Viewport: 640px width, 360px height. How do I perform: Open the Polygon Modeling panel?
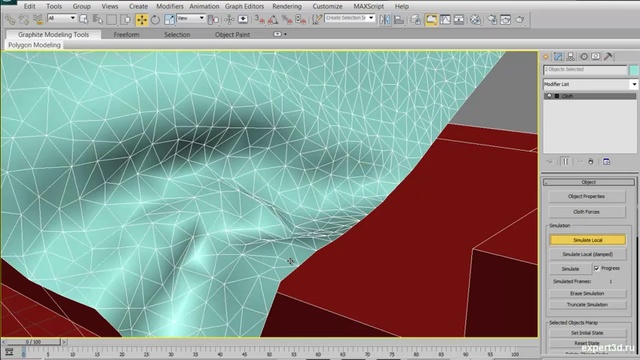[34, 45]
